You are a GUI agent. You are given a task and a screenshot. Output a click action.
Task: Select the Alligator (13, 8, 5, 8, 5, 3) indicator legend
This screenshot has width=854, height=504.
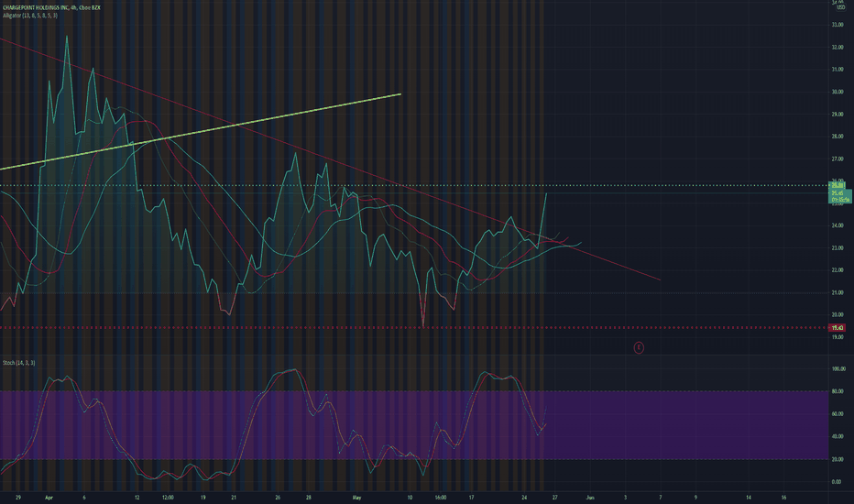click(30, 16)
